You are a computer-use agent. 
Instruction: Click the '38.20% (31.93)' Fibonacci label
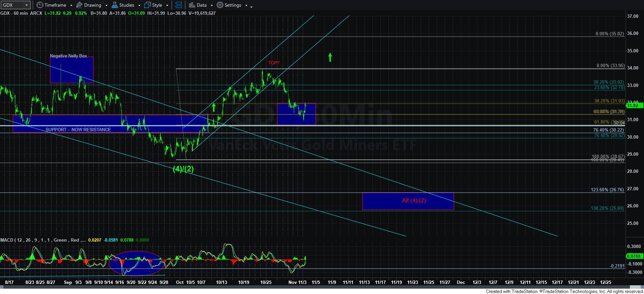[609, 101]
